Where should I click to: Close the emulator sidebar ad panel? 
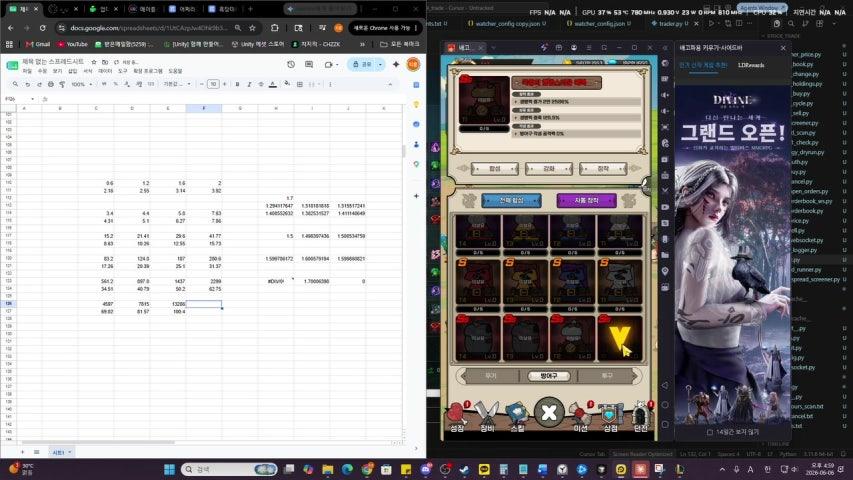pyautogui.click(x=783, y=48)
